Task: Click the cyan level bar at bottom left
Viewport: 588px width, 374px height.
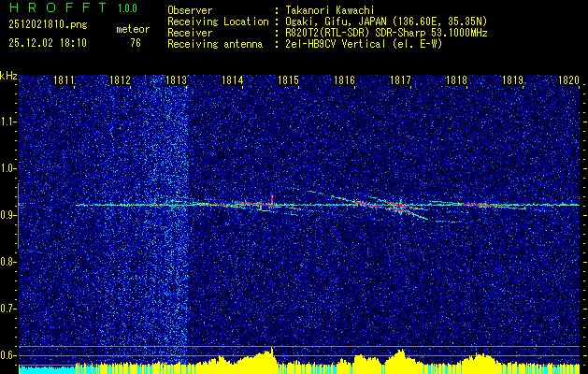Action: pyautogui.click(x=47, y=369)
